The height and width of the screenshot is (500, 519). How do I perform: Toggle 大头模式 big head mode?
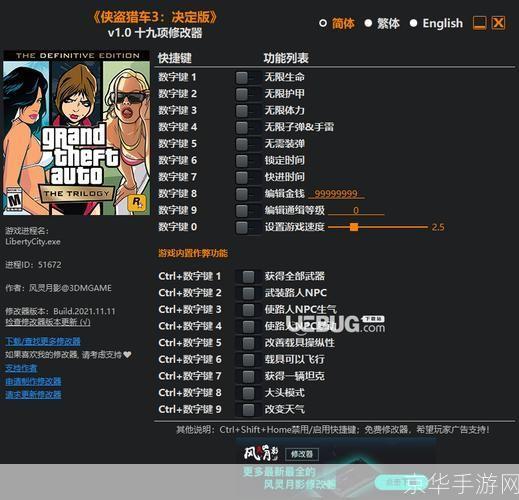coord(248,393)
